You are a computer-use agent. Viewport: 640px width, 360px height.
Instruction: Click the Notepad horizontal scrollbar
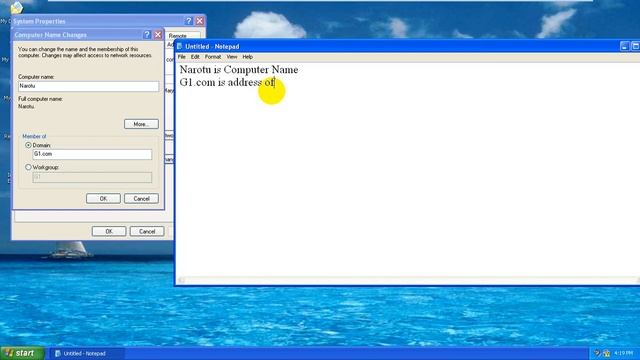pyautogui.click(x=408, y=280)
